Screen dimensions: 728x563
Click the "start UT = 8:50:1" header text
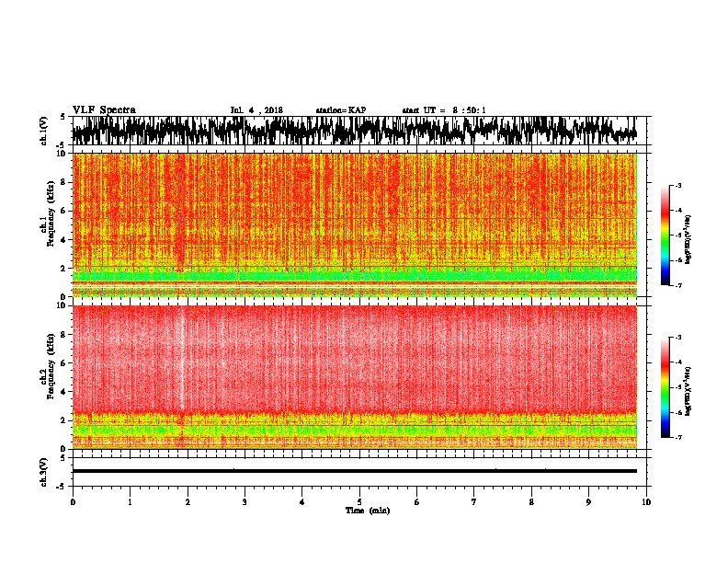pyautogui.click(x=444, y=110)
